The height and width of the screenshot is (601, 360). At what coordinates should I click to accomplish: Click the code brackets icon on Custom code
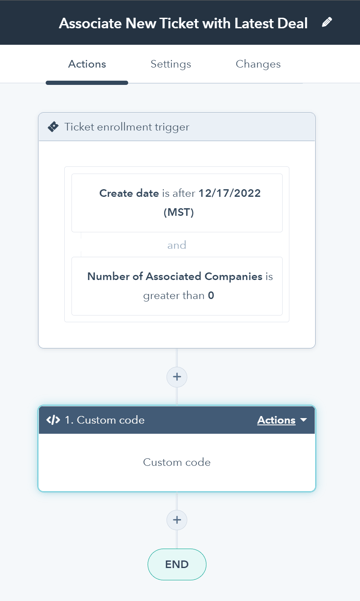tap(53, 420)
